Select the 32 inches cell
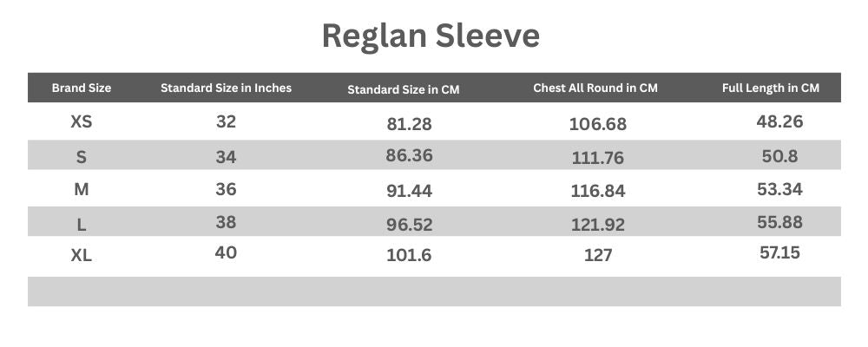 (226, 121)
